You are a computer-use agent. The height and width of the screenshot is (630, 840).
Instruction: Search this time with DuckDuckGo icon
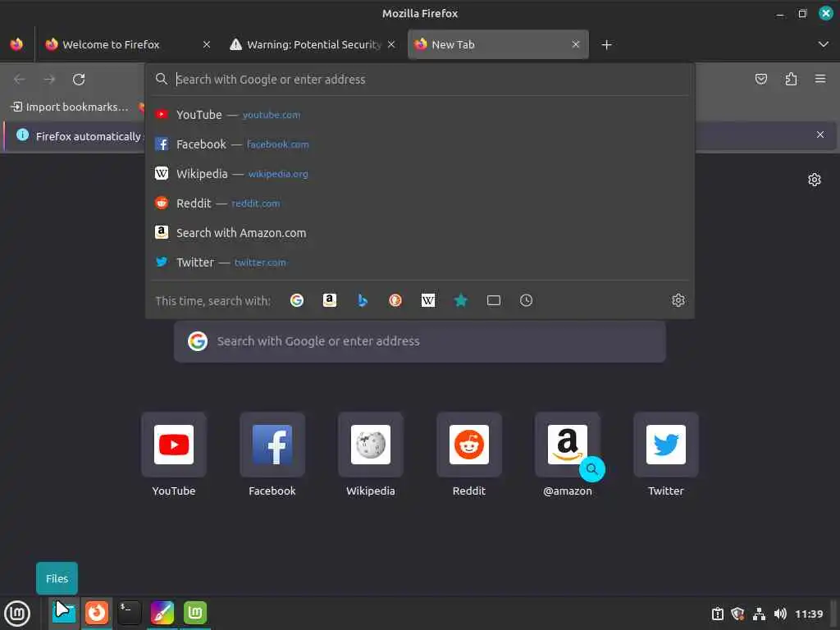tap(395, 300)
